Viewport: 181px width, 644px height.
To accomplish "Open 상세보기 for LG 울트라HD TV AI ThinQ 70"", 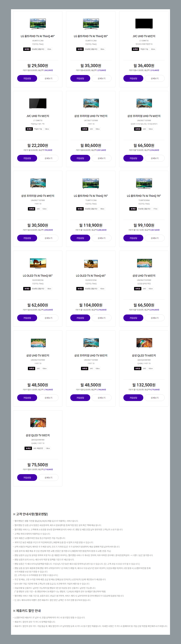I will (x=154, y=238).
